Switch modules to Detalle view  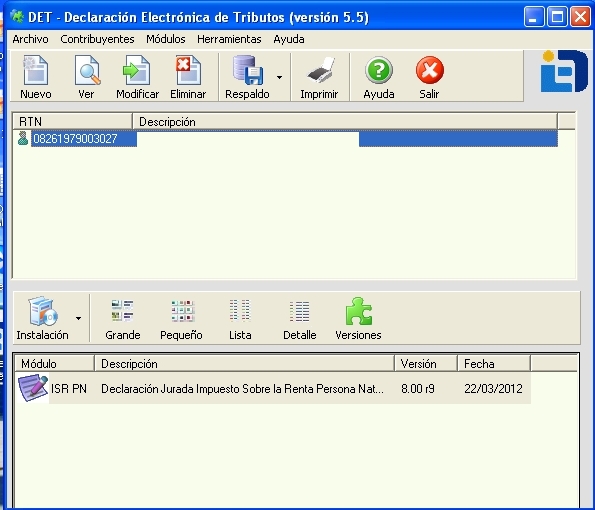tap(299, 311)
